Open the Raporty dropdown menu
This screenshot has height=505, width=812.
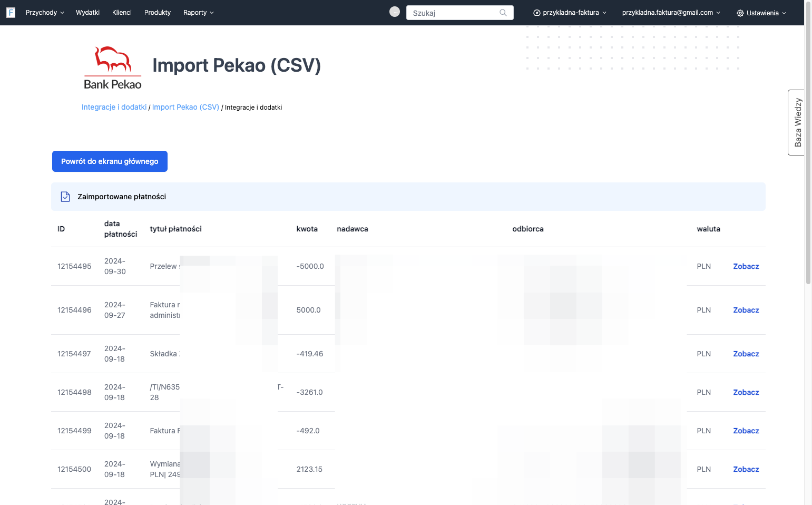pyautogui.click(x=199, y=13)
